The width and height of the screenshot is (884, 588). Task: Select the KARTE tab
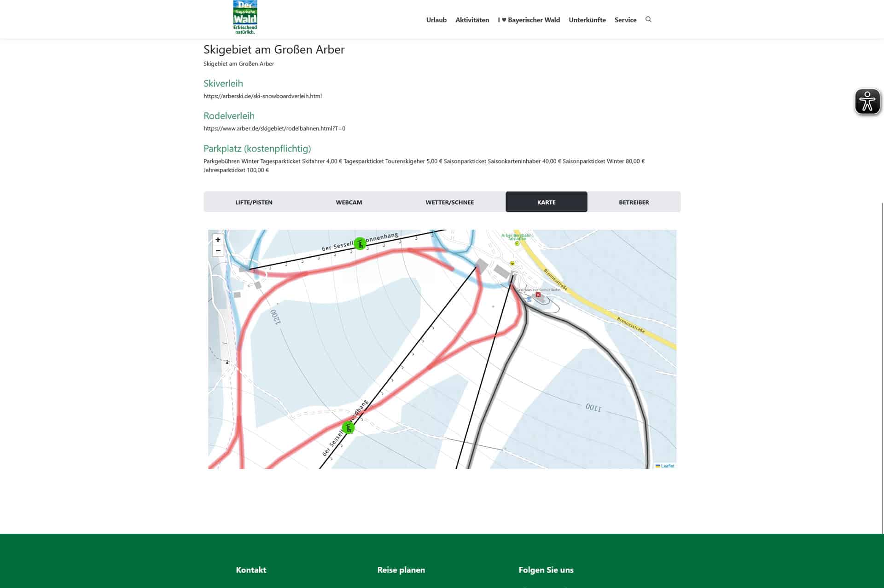[x=546, y=202]
